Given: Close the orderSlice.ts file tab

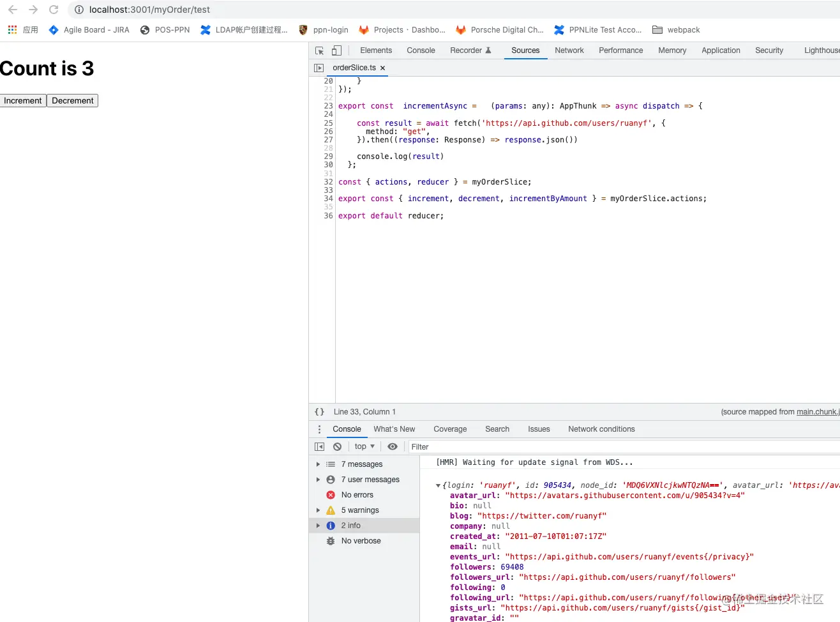Looking at the screenshot, I should tap(382, 68).
